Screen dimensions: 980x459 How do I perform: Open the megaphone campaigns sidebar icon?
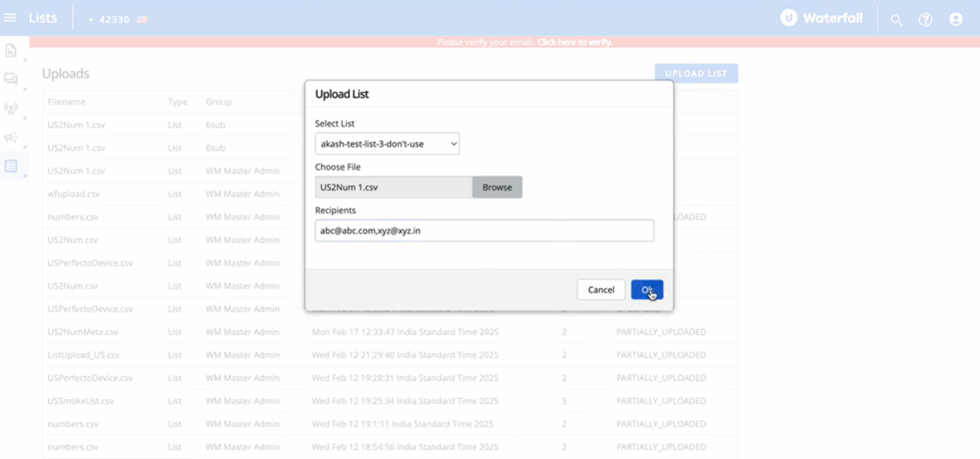11,138
